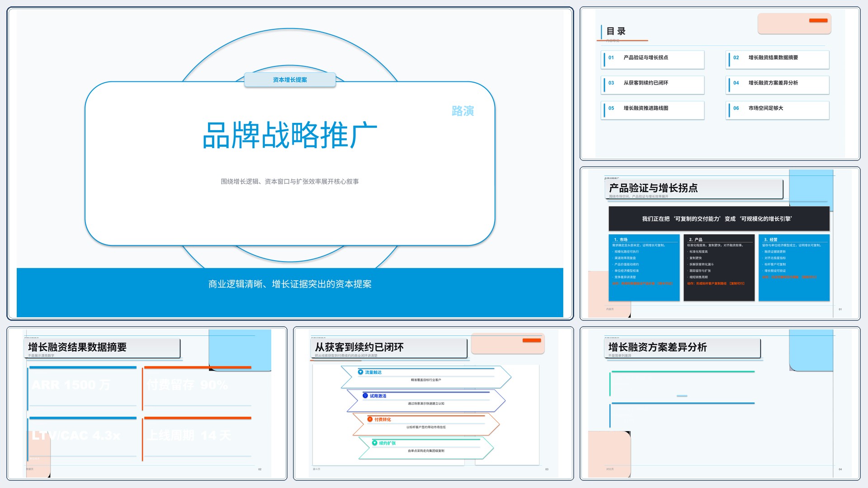Open contents item 04 增长融资方案差异分析
The image size is (868, 488).
pyautogui.click(x=778, y=84)
